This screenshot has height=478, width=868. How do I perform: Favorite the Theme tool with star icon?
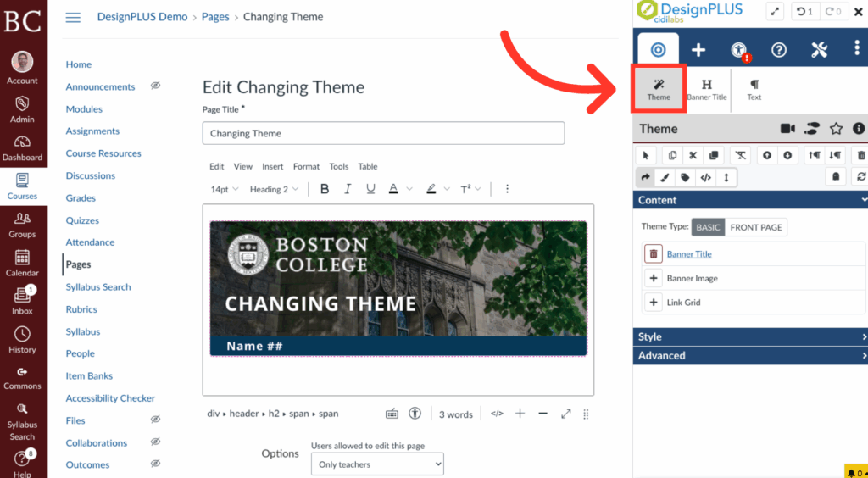point(836,128)
